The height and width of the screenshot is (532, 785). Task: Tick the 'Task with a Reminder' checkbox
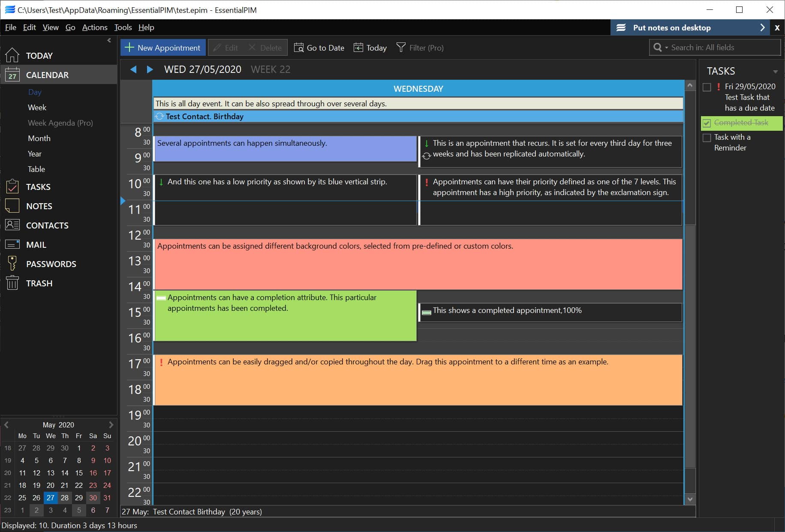click(x=707, y=138)
